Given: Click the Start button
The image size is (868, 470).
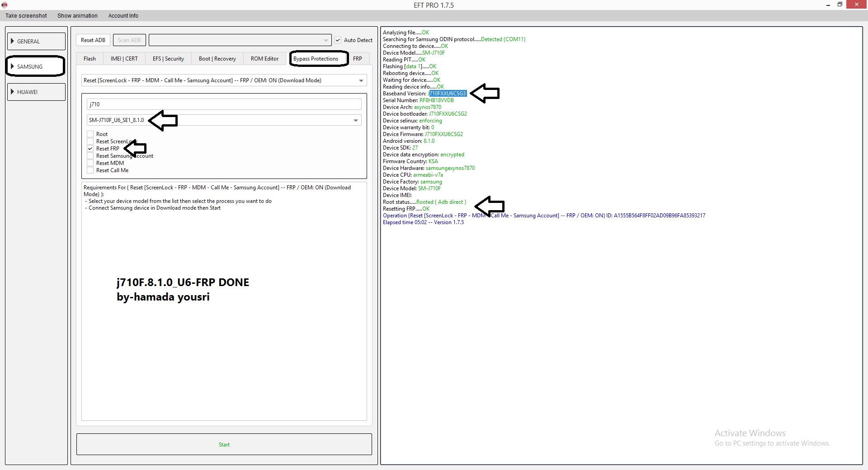Looking at the screenshot, I should 224,445.
